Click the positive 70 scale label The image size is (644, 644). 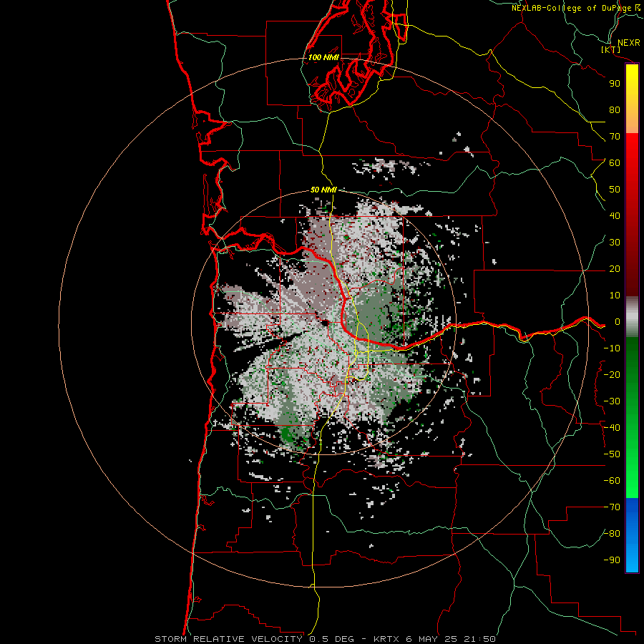click(x=615, y=137)
